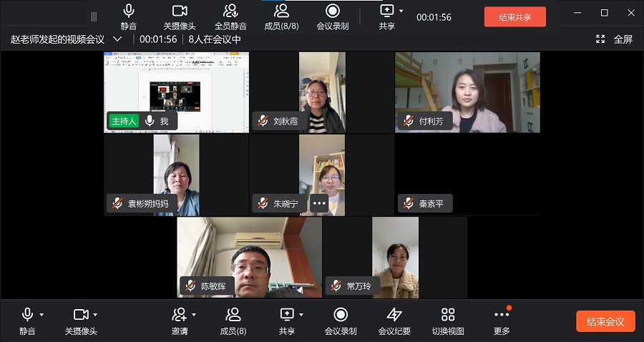Expand the arrow next to bottom 关摄像头 button
Viewport: 644px width, 342px height.
pyautogui.click(x=95, y=315)
